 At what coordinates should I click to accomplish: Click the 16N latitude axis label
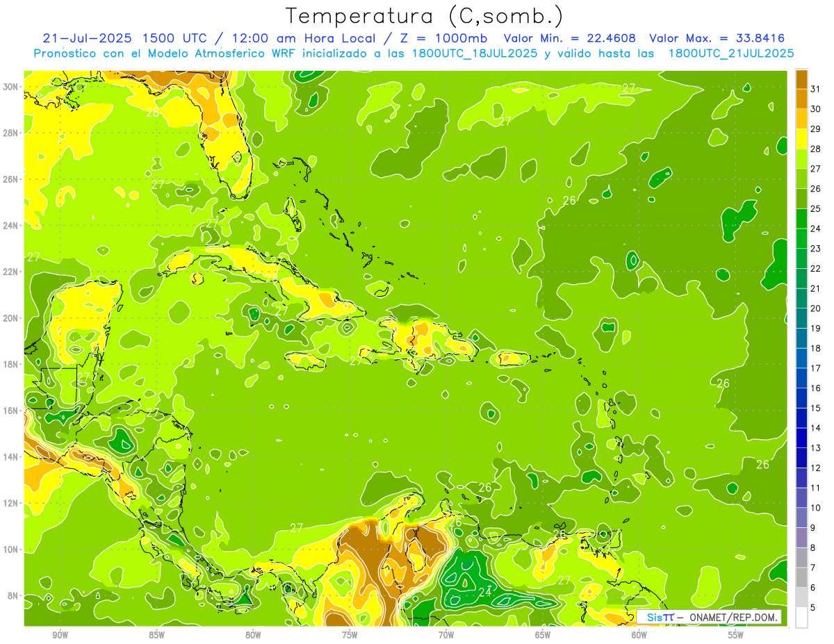12,411
